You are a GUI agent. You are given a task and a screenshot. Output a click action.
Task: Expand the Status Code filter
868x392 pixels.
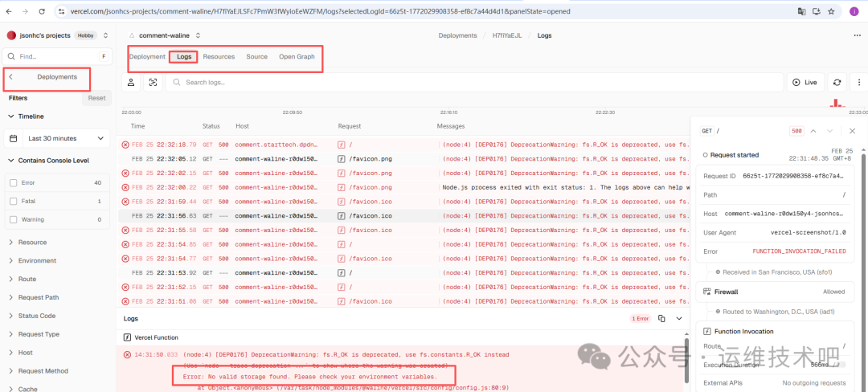pyautogui.click(x=37, y=316)
